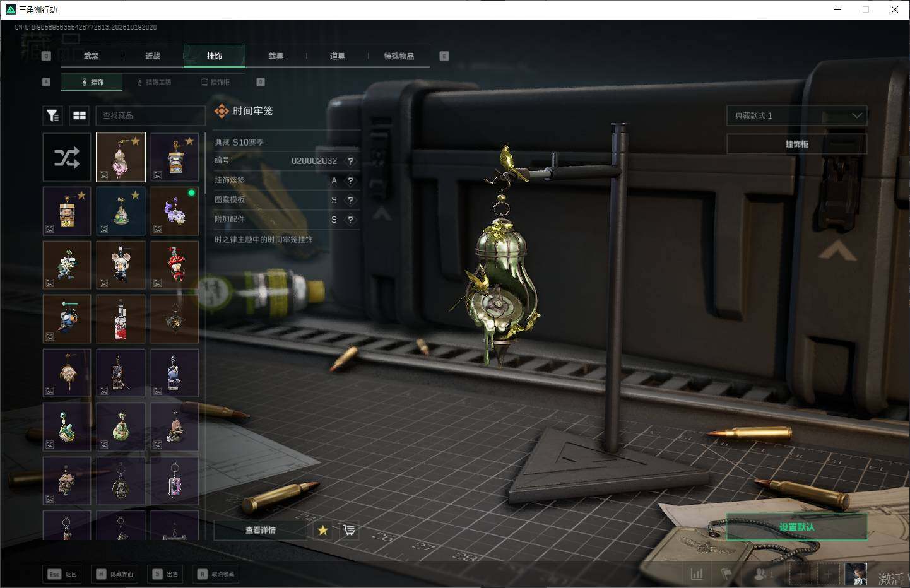Click the green 设置默认 button

796,527
